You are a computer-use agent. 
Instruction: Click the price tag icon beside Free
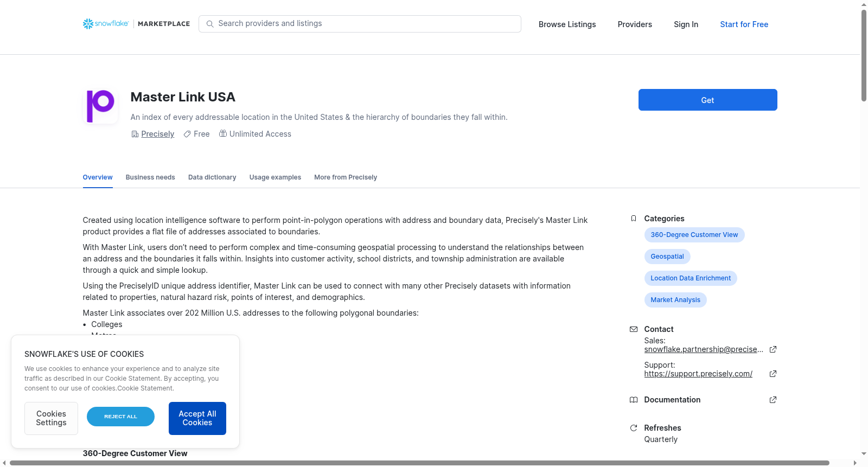[187, 134]
